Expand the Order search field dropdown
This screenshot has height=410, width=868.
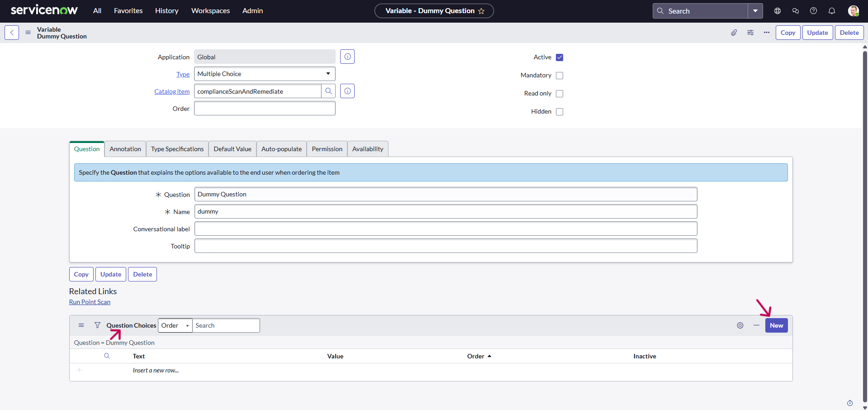(x=175, y=325)
